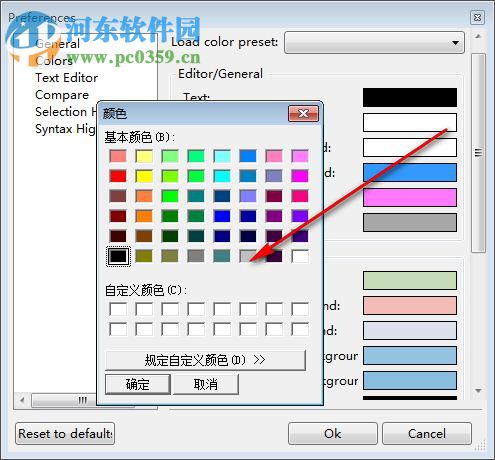Open the Load color preset dropdown
This screenshot has height=460, width=495.
(x=374, y=42)
